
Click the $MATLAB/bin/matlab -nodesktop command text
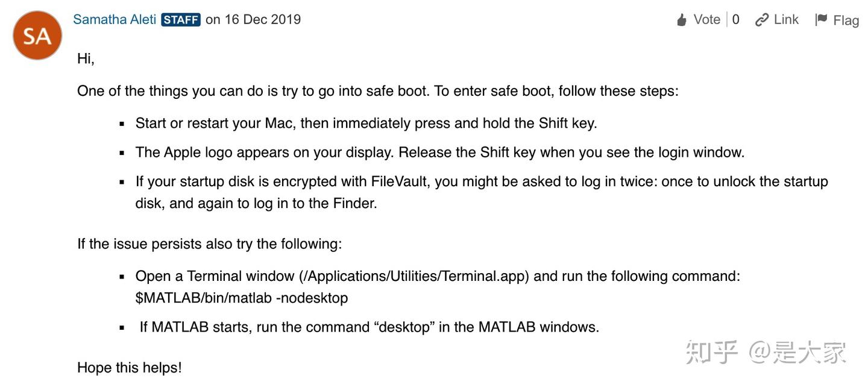click(242, 298)
